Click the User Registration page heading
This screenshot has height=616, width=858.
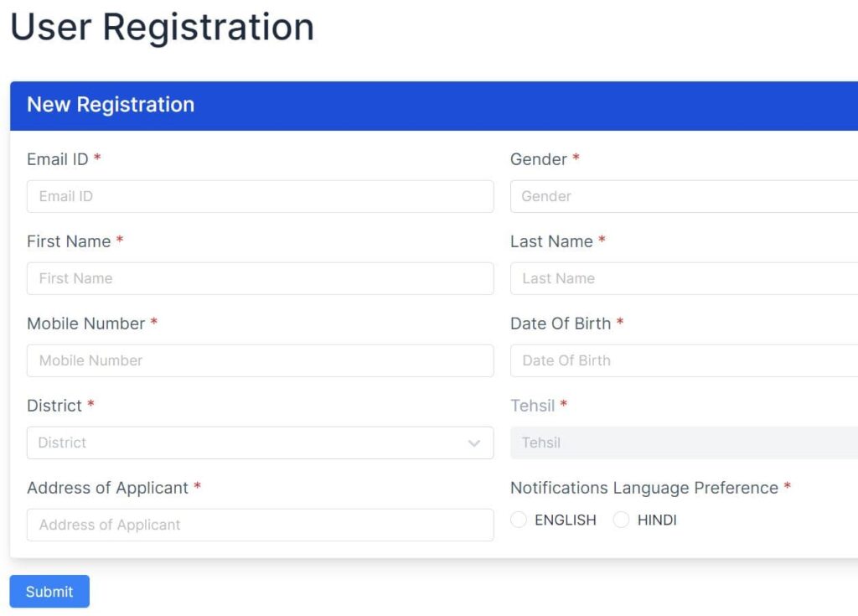(x=162, y=27)
